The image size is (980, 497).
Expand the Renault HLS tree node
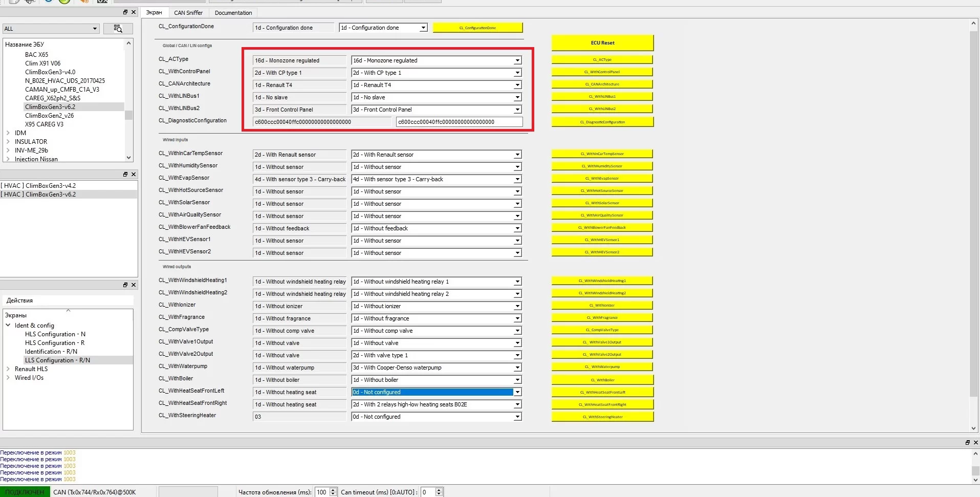coord(8,369)
